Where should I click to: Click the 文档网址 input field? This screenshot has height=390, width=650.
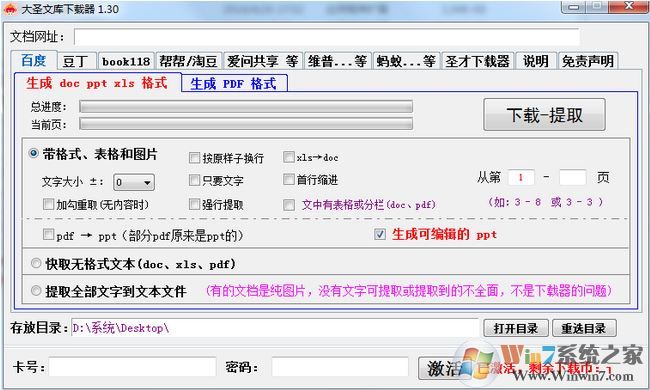327,37
